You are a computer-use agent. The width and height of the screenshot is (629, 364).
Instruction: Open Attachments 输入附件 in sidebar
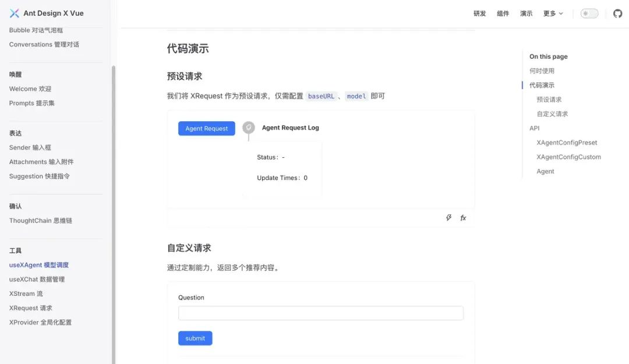pyautogui.click(x=41, y=162)
